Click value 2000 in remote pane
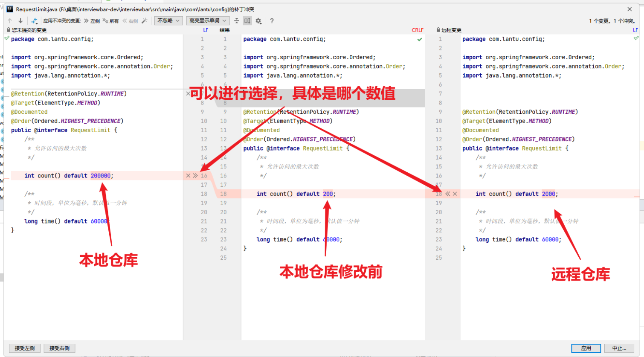The height and width of the screenshot is (357, 644). (x=548, y=194)
